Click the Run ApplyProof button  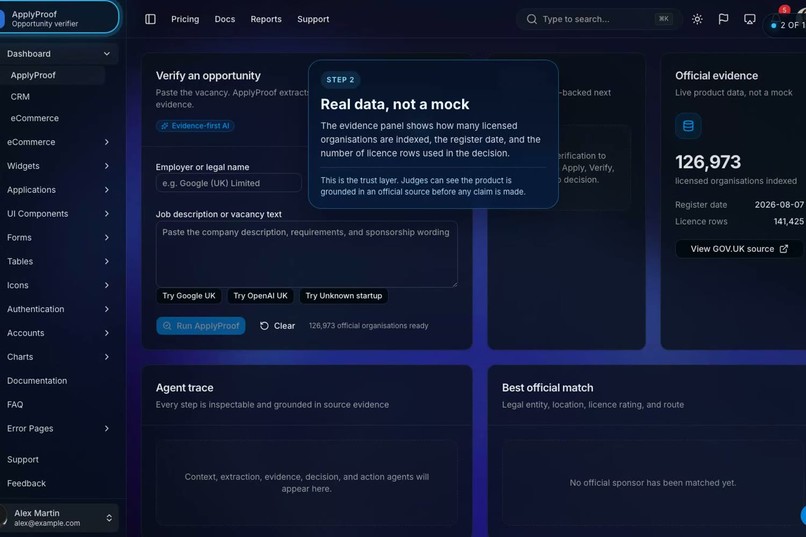point(201,326)
